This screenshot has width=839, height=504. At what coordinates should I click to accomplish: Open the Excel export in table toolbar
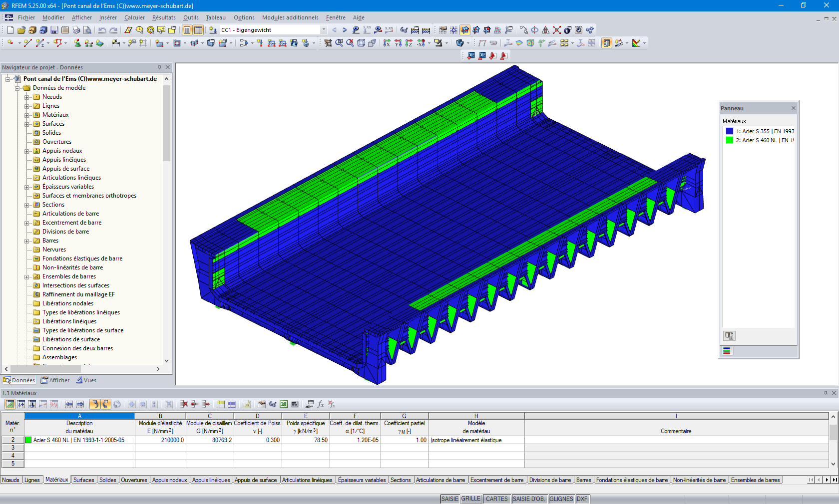[x=284, y=404]
